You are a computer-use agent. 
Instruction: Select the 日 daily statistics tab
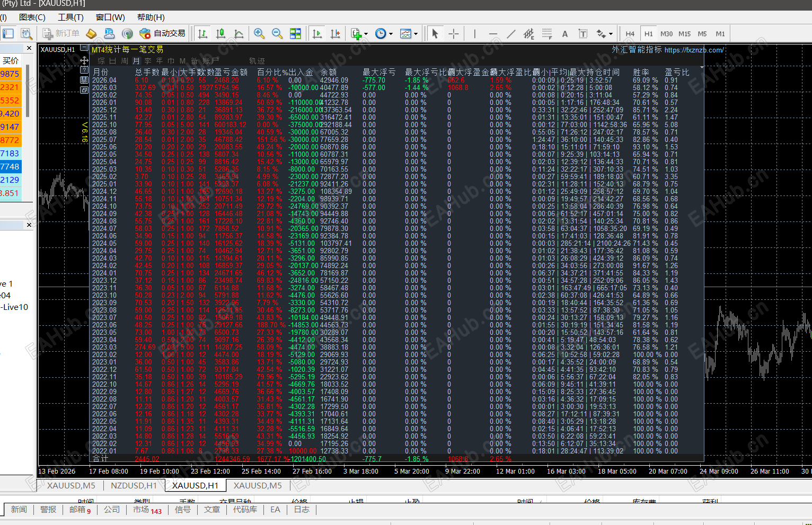coord(112,61)
